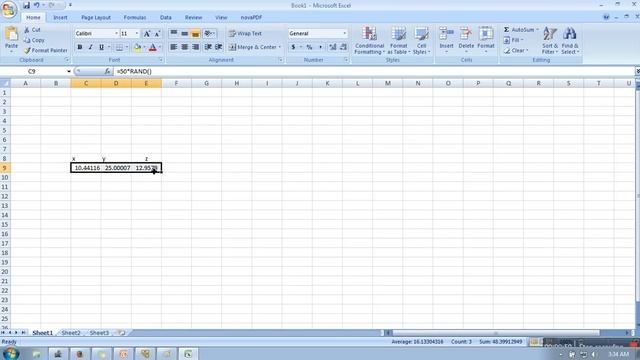Cut the selected cells
Viewport: 640px width, 360px height.
coord(33,30)
